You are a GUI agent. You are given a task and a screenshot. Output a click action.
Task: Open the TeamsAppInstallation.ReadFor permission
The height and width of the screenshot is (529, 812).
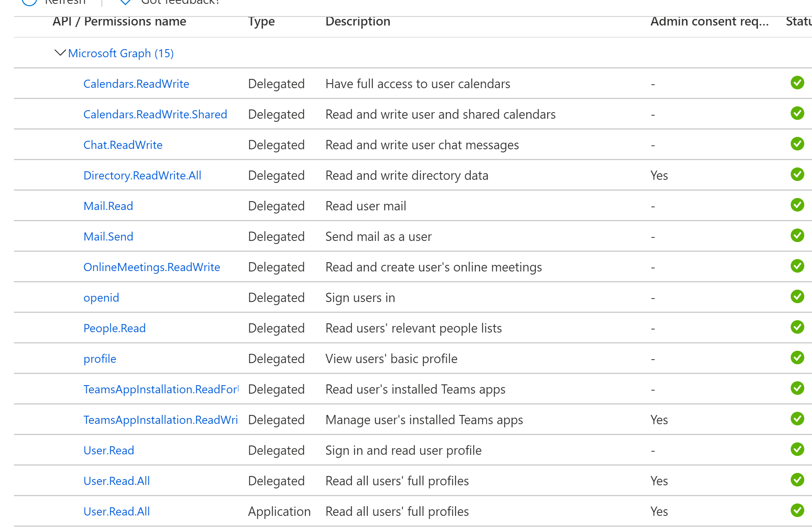click(161, 389)
